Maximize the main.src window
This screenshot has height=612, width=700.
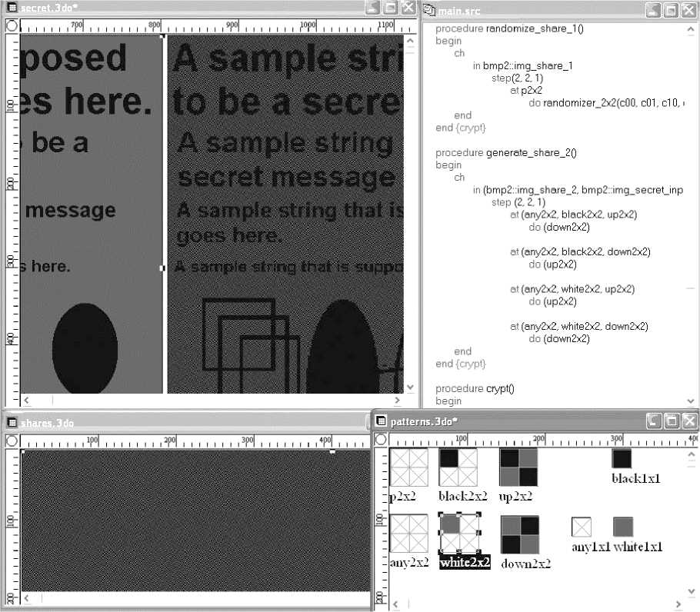tap(671, 10)
